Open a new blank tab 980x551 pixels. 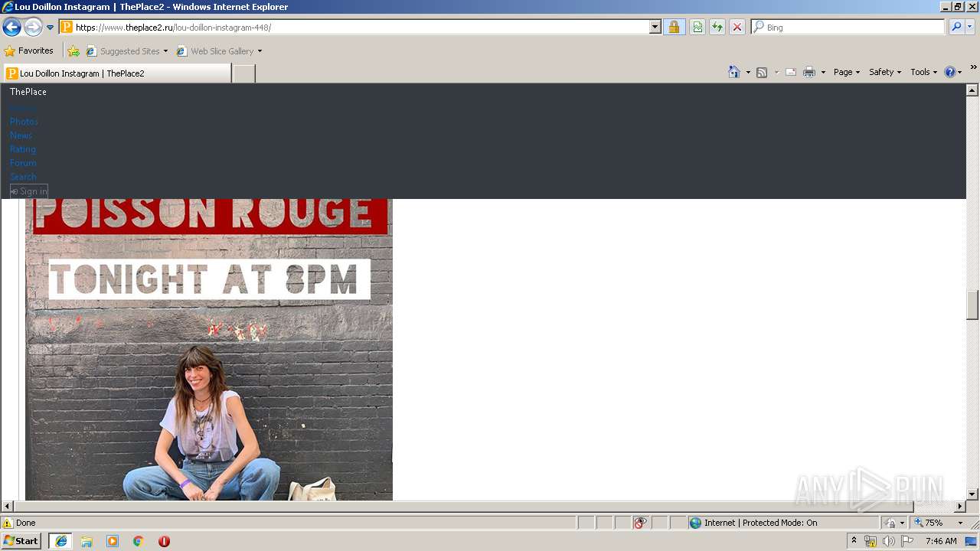click(x=243, y=73)
